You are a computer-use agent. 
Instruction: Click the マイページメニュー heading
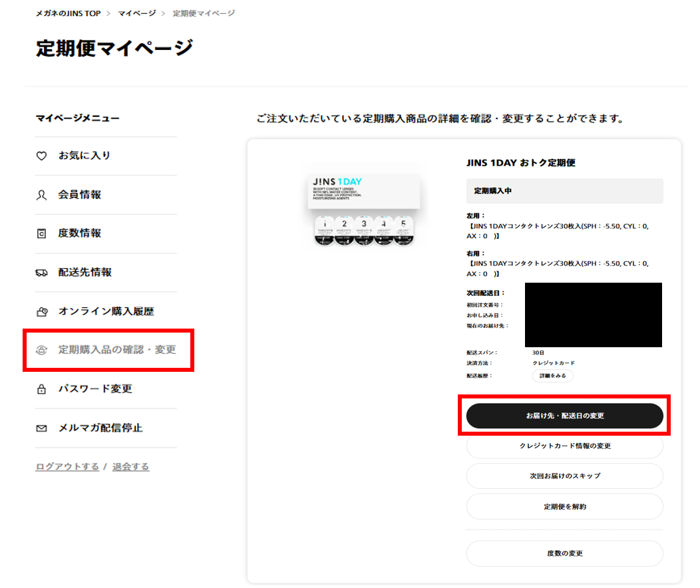click(78, 118)
